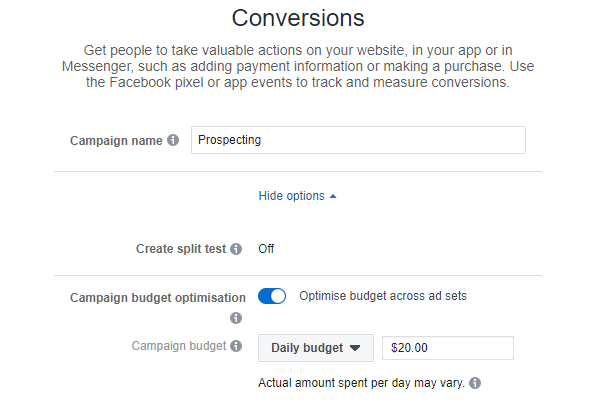This screenshot has width=600, height=404.
Task: Click info icon after 'per day may vary'
Action: [475, 383]
